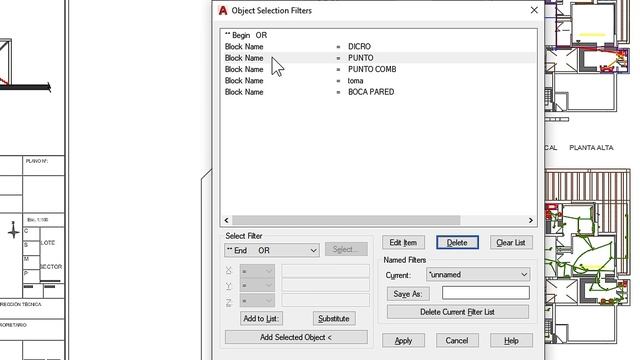Viewport: 640px width, 360px height.
Task: Select the DICRO block name row
Action: [378, 47]
